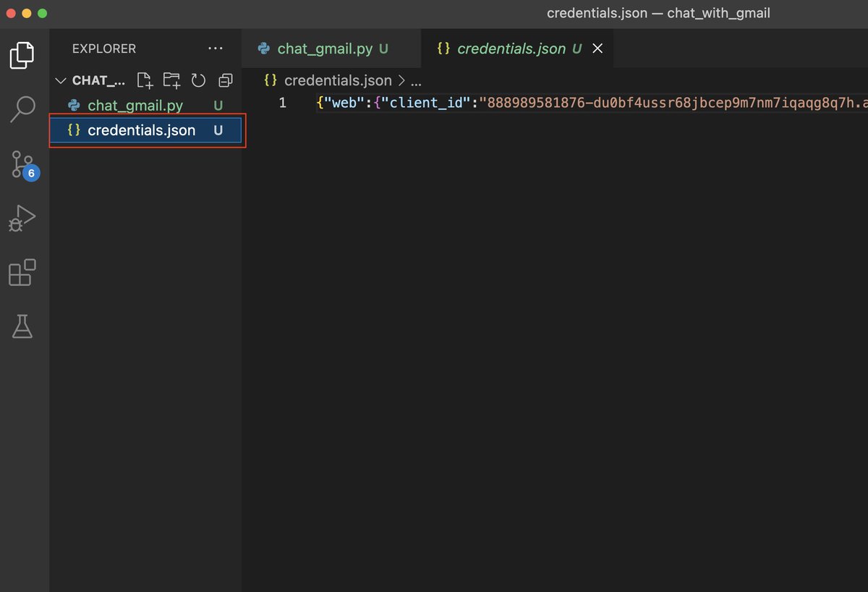Screen dimensions: 868x592
Task: Open Source Control view with 6 badge
Action: tap(23, 165)
